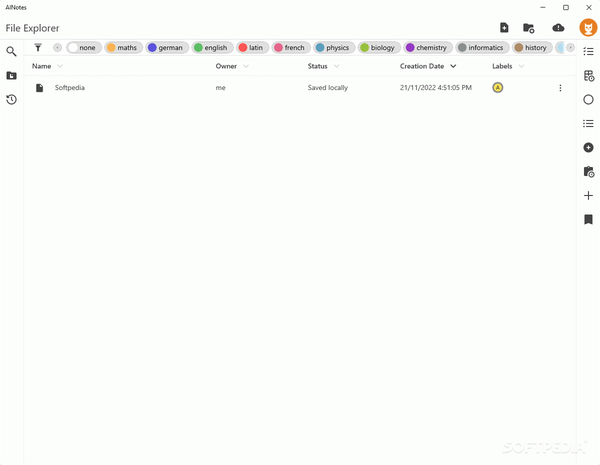Toggle the none label filter
The height and width of the screenshot is (465, 600).
pyautogui.click(x=84, y=47)
